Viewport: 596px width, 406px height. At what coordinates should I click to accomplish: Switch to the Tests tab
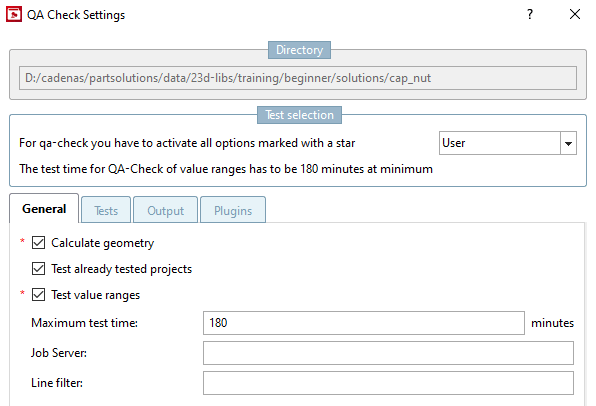[106, 210]
